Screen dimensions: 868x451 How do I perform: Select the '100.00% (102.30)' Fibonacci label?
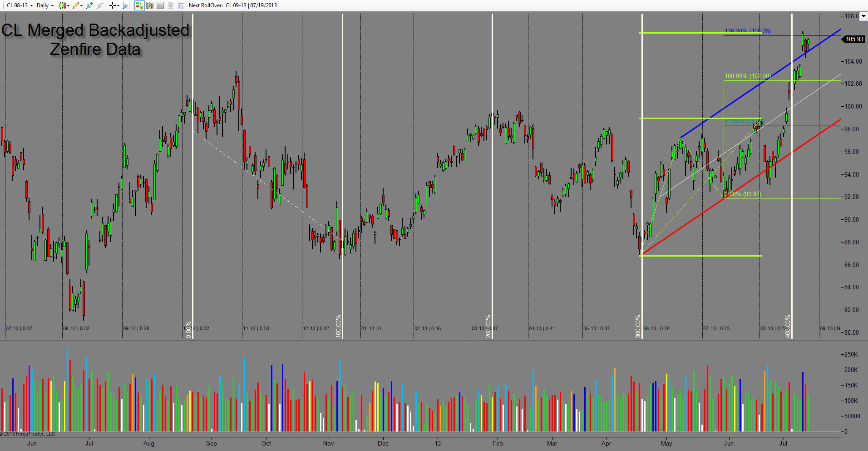(x=748, y=76)
